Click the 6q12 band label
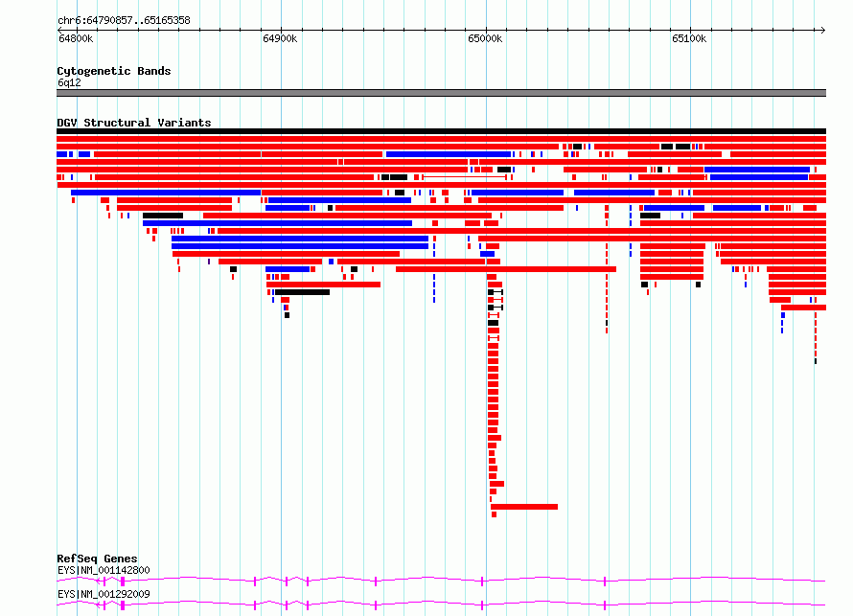853x616 pixels. pos(69,82)
